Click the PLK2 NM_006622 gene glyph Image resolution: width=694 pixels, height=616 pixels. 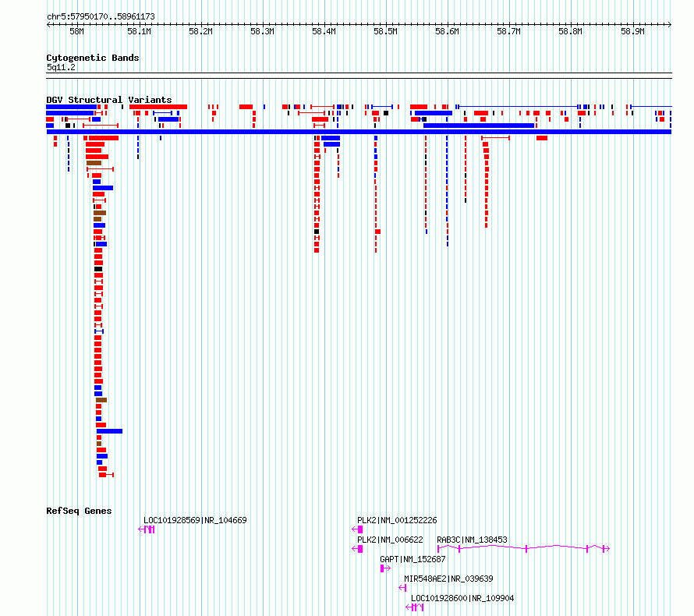point(357,549)
